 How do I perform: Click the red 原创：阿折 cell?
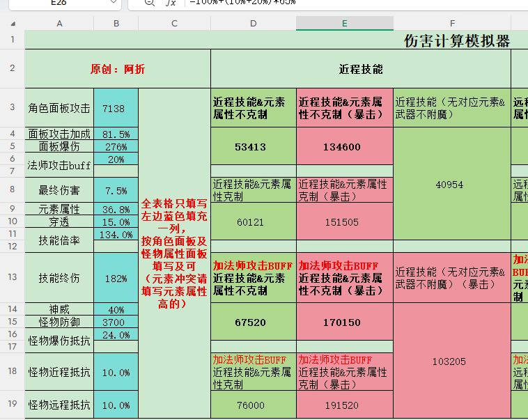pos(118,69)
